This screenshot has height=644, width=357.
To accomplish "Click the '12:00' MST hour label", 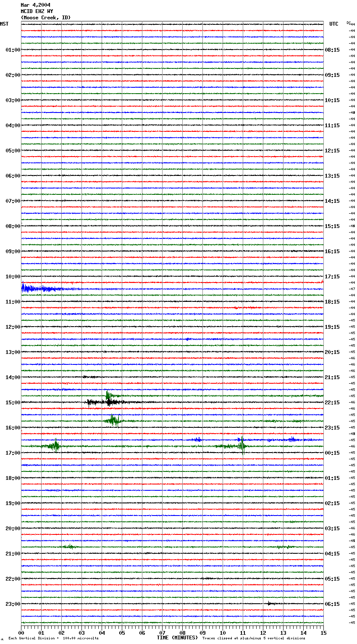I will tap(13, 327).
